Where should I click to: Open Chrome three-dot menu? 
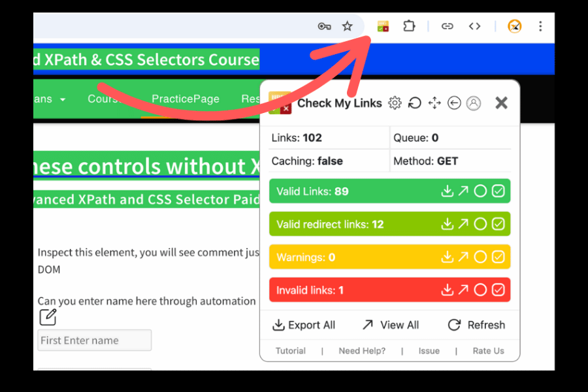click(x=540, y=27)
